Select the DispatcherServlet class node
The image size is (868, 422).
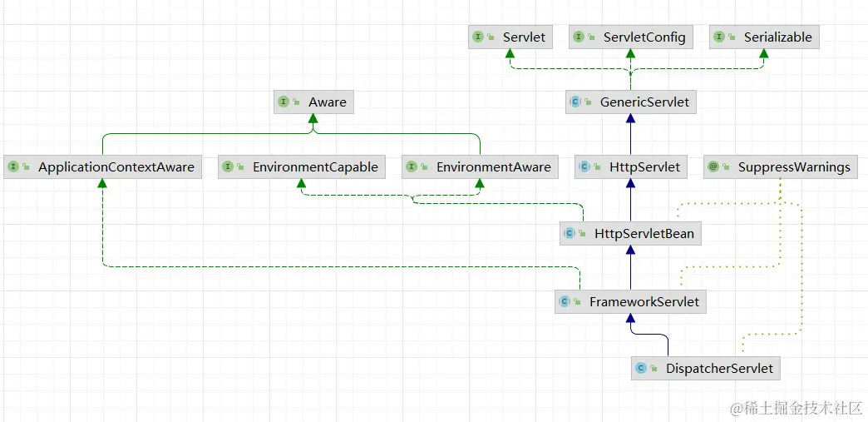pos(706,368)
